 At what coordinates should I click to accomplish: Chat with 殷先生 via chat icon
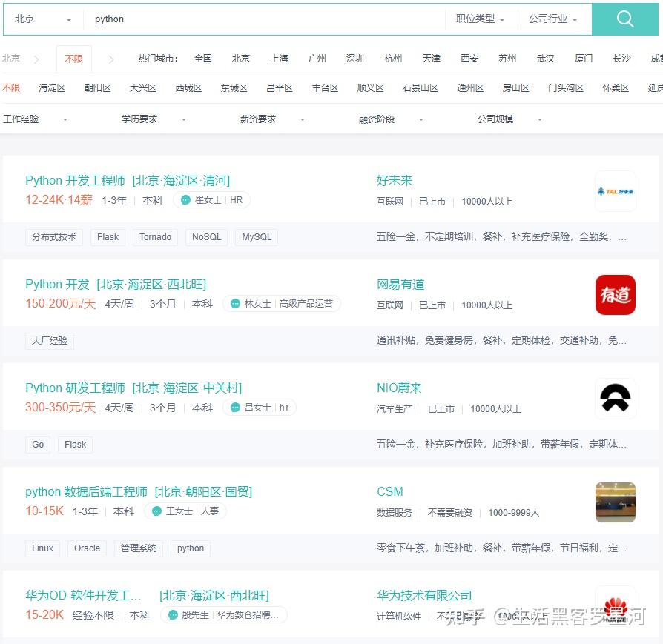(x=173, y=615)
